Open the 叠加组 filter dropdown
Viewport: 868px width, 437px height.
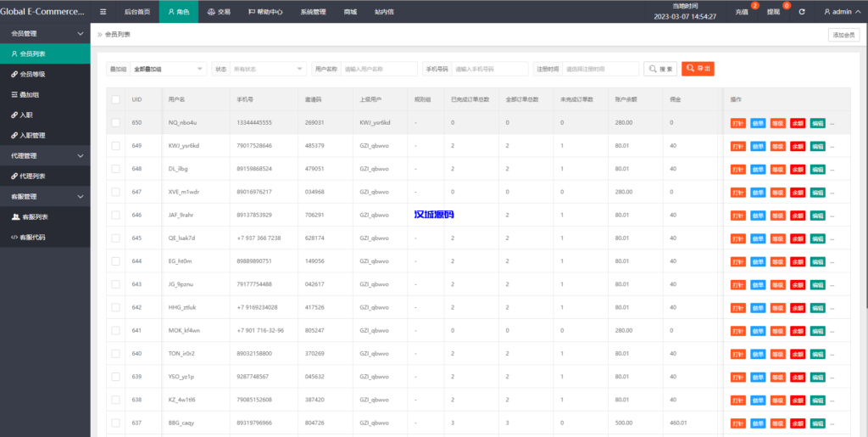coord(168,69)
